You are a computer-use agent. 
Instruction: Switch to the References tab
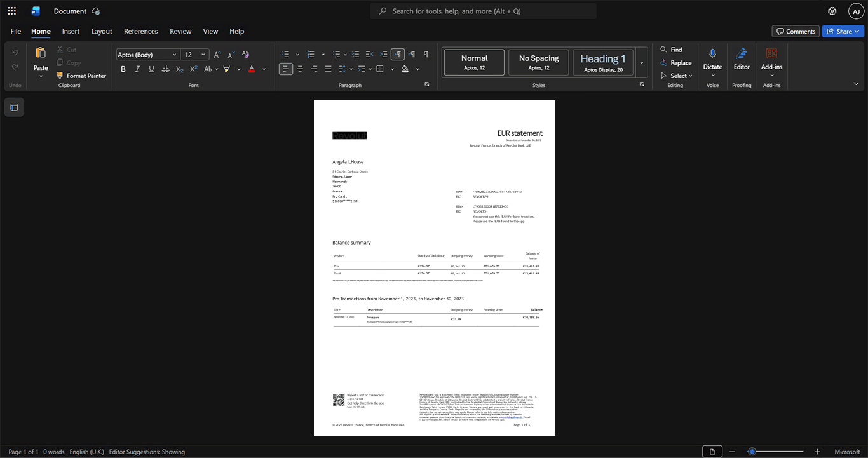140,31
